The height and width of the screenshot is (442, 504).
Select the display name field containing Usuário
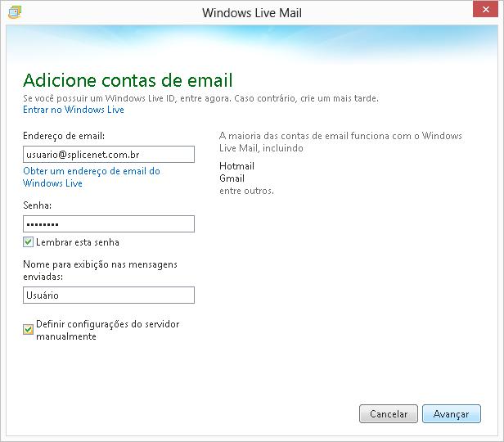click(109, 295)
